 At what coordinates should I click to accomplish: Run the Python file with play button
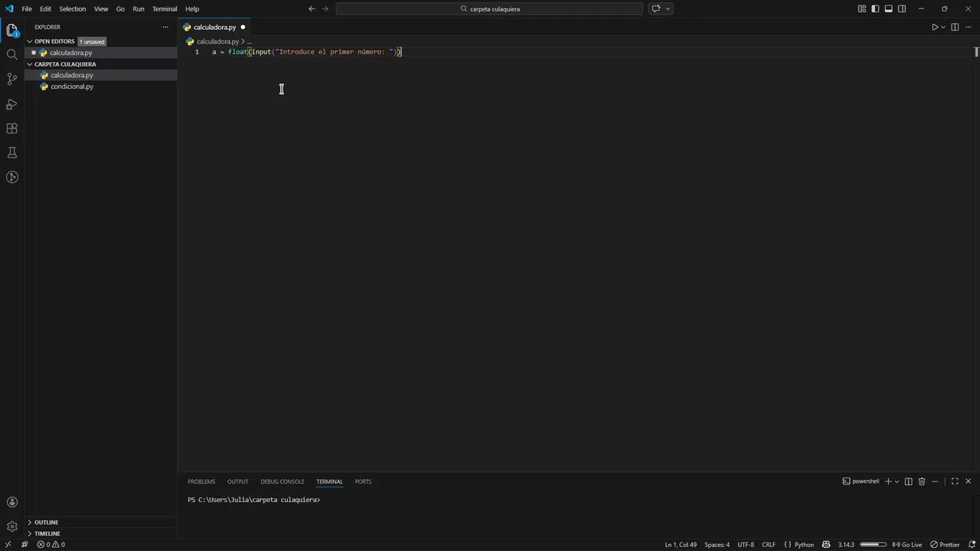click(934, 27)
